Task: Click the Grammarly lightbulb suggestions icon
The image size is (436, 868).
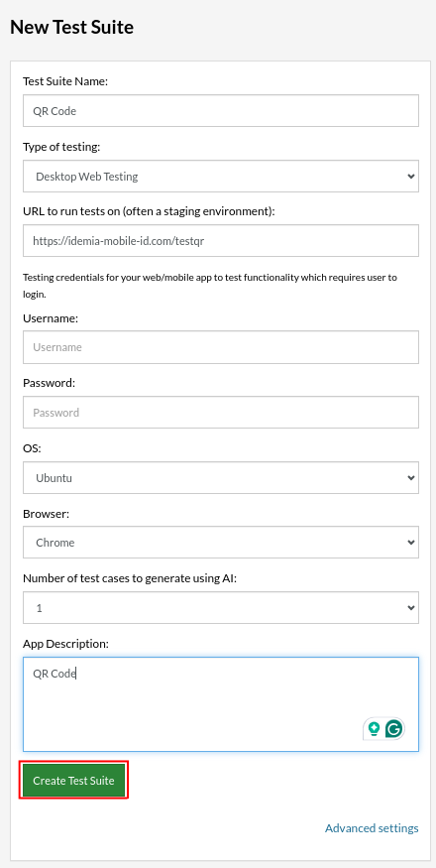Action: [374, 729]
